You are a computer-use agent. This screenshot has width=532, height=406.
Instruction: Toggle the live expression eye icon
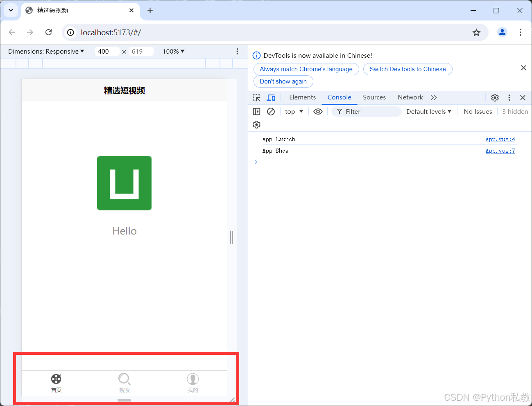(x=318, y=111)
